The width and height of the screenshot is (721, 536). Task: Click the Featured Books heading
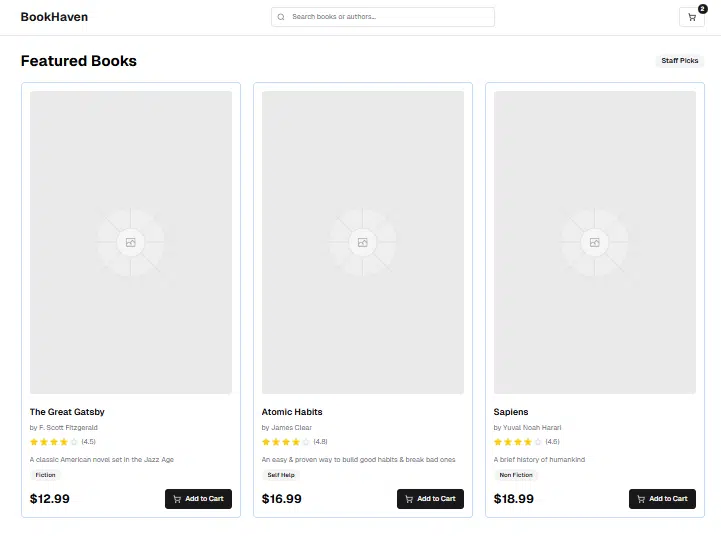pyautogui.click(x=79, y=61)
